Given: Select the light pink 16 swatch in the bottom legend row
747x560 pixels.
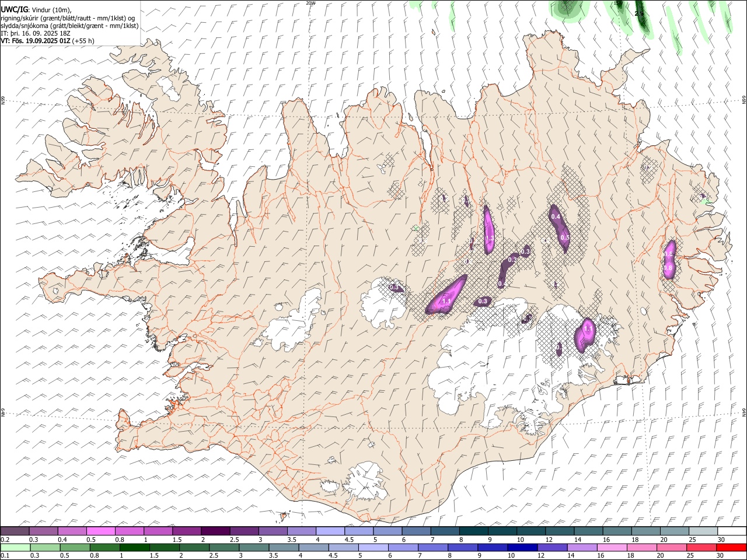Looking at the screenshot, I should 612,548.
